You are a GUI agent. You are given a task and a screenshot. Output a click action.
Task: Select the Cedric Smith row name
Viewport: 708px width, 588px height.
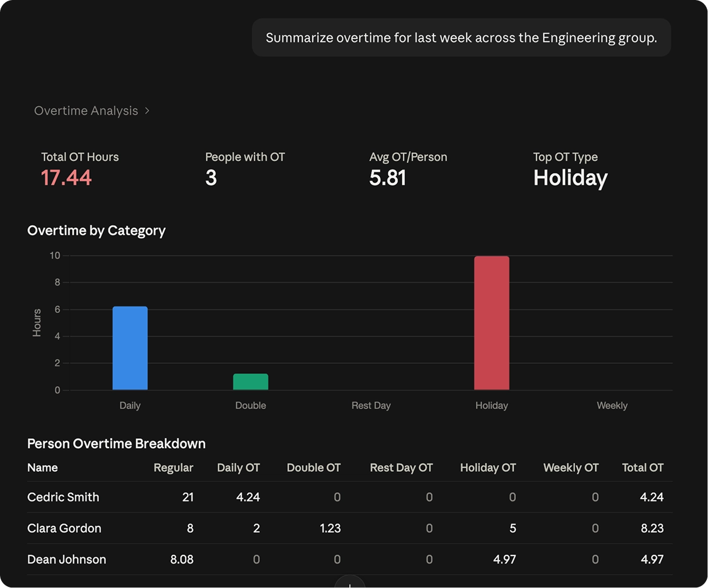63,497
